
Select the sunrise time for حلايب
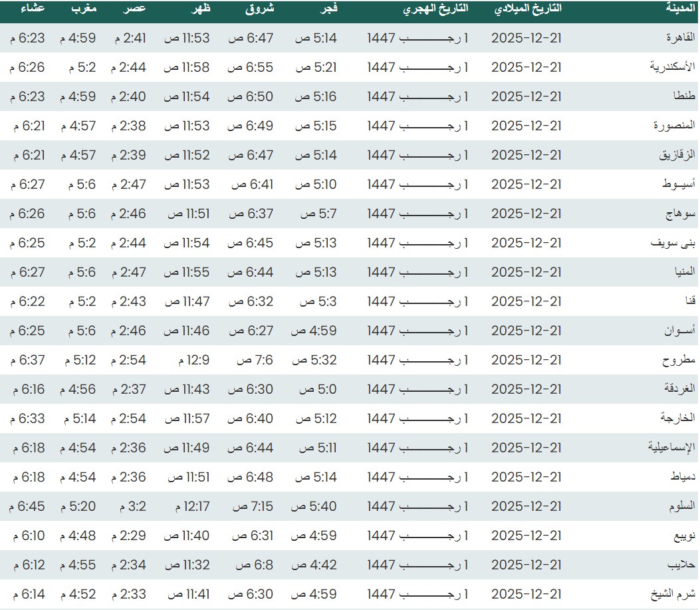pos(254,565)
